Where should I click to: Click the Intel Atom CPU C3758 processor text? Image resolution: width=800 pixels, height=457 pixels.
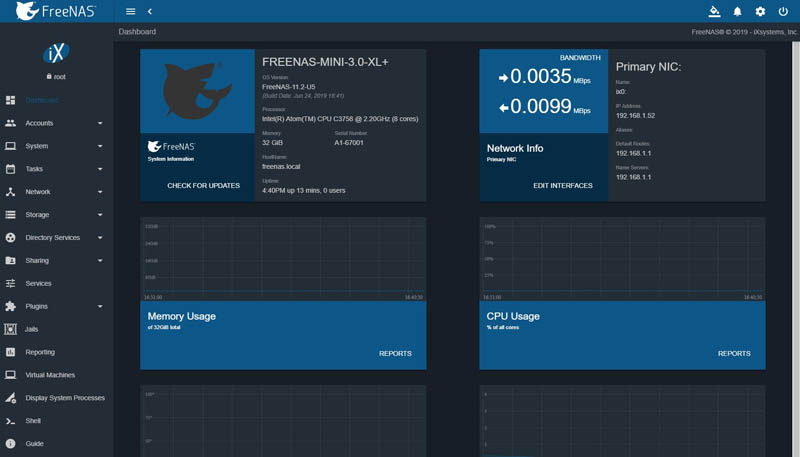pos(340,119)
